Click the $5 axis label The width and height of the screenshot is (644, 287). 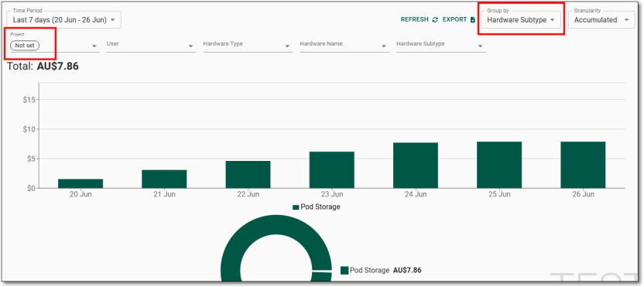point(32,159)
